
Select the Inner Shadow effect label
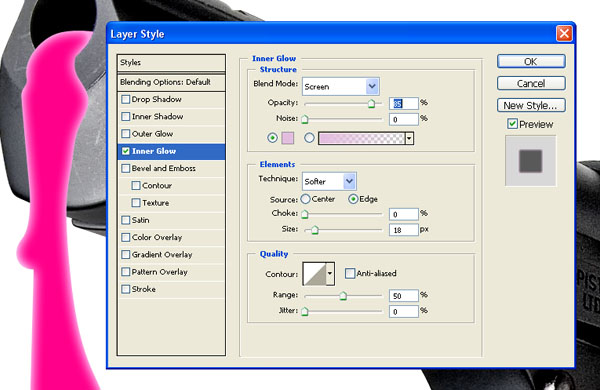(157, 116)
